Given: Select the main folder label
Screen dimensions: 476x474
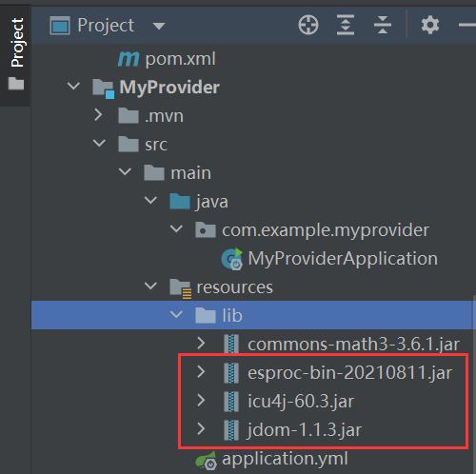Looking at the screenshot, I should 190,173.
